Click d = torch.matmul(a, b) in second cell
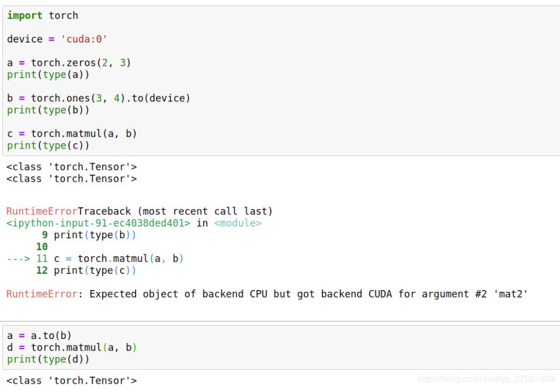The width and height of the screenshot is (560, 392). [72, 347]
